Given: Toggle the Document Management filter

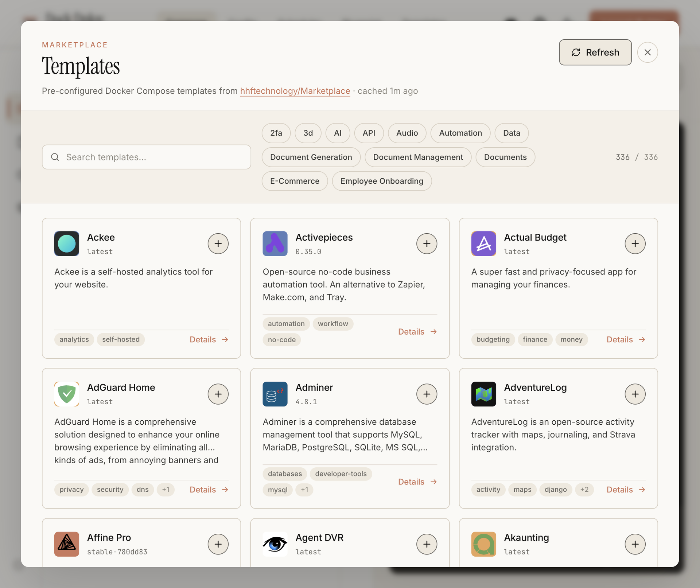Looking at the screenshot, I should click(x=418, y=157).
